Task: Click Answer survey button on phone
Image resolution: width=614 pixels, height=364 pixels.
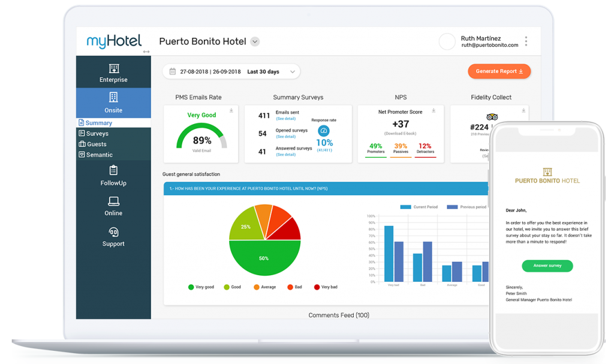Action: pos(547,266)
